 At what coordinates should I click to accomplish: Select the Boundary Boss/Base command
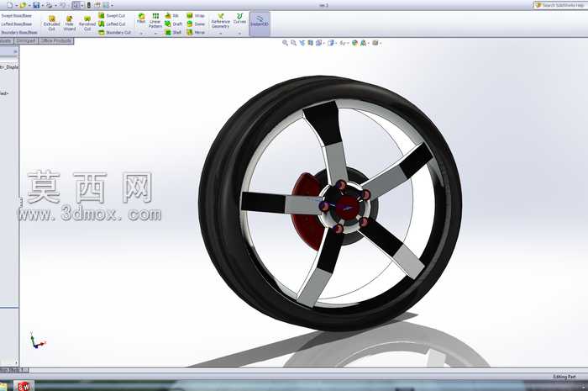18,32
